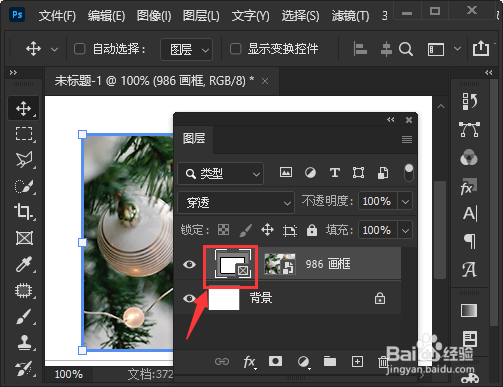Enable the 自动选择 checkbox

pyautogui.click(x=79, y=49)
